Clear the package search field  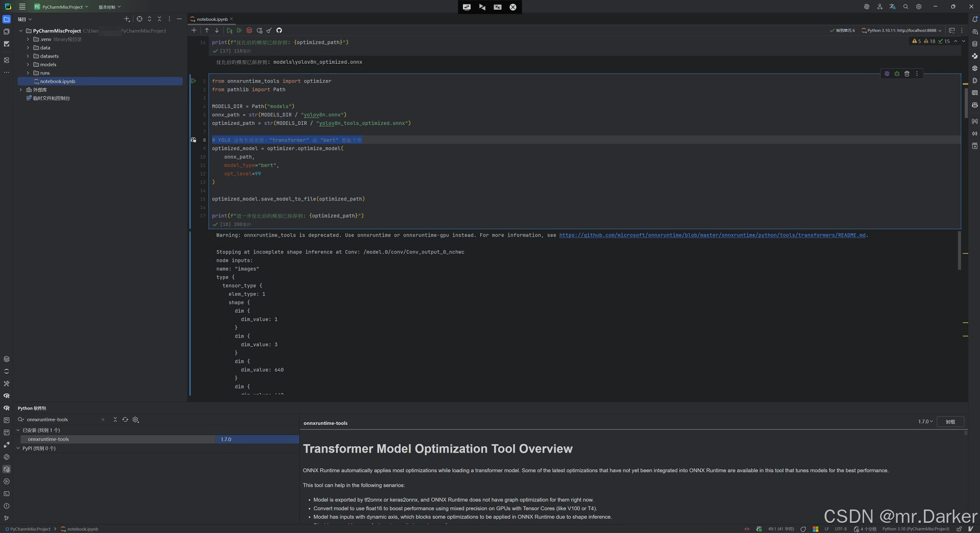[103, 420]
